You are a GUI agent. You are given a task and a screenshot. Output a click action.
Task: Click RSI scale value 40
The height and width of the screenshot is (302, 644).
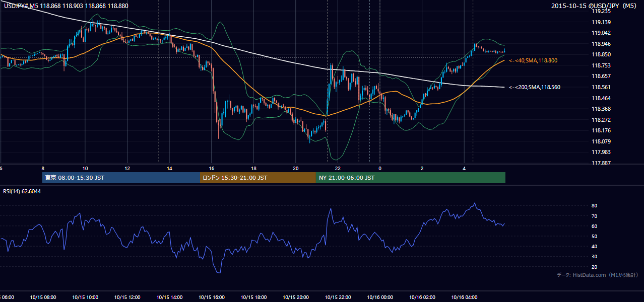[594, 246]
